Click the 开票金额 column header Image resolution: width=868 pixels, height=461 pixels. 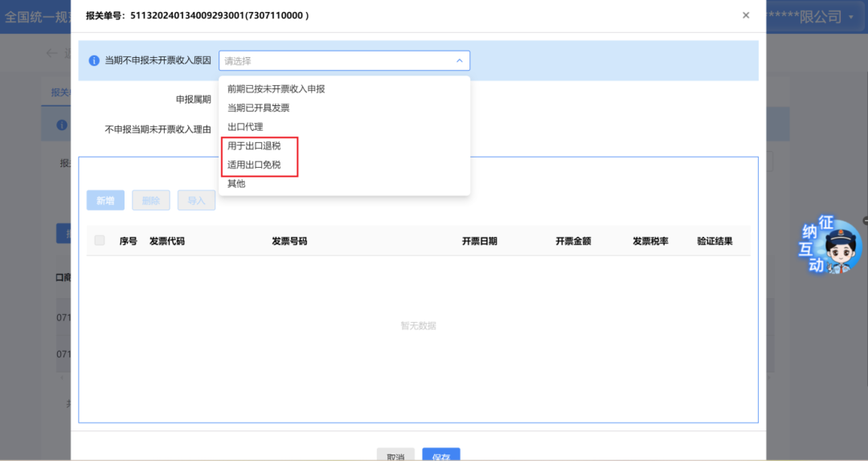pos(574,241)
